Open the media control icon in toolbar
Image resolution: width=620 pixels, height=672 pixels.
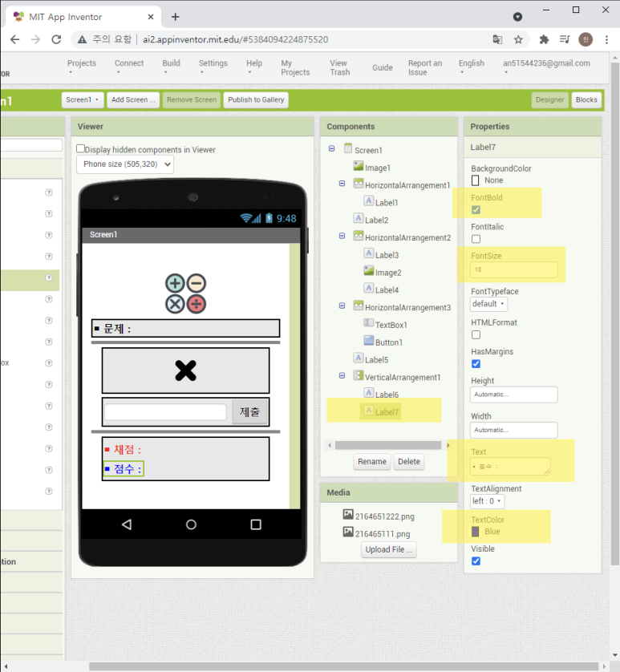[x=565, y=39]
